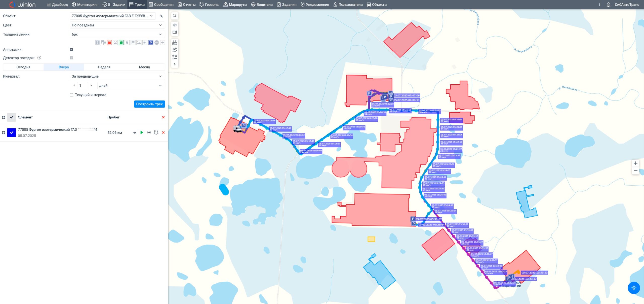Viewport: 644px width, 304px height.
Task: Toggle the parking markers icon
Action: tap(151, 43)
